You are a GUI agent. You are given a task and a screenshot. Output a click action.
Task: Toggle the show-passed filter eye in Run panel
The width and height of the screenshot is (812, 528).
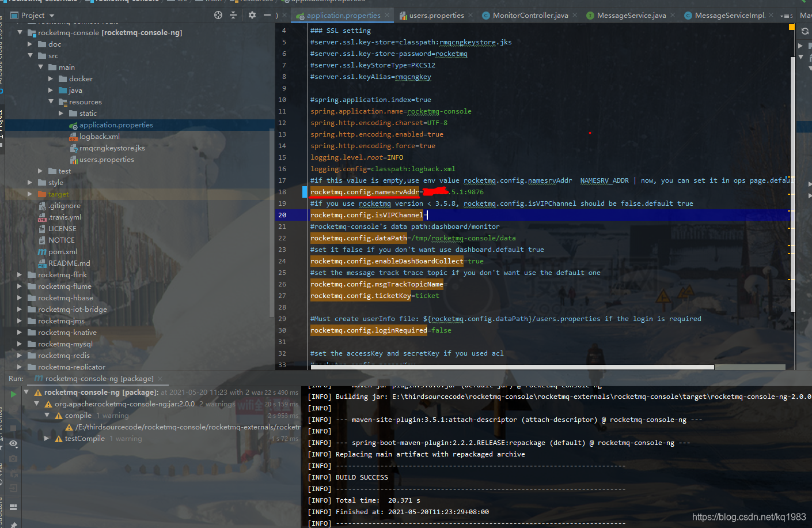coord(13,444)
